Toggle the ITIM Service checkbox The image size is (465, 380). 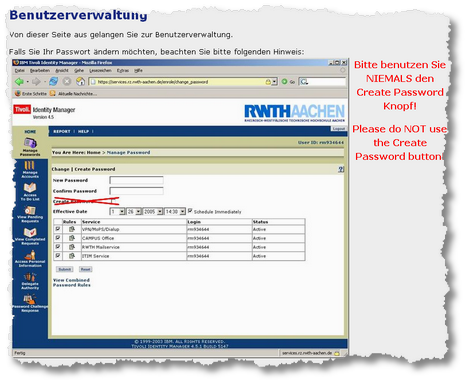click(58, 255)
